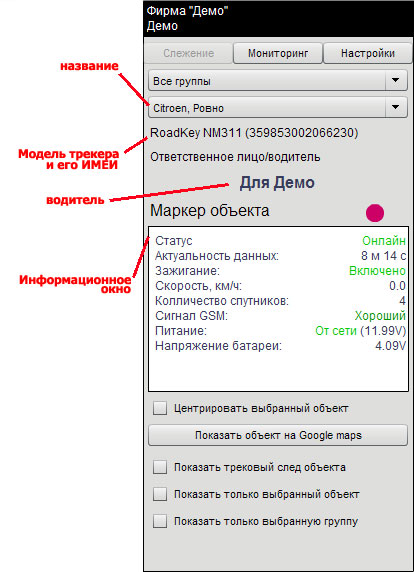Select the Citroen, Ровно combo box field
414x572 pixels.
click(x=278, y=108)
